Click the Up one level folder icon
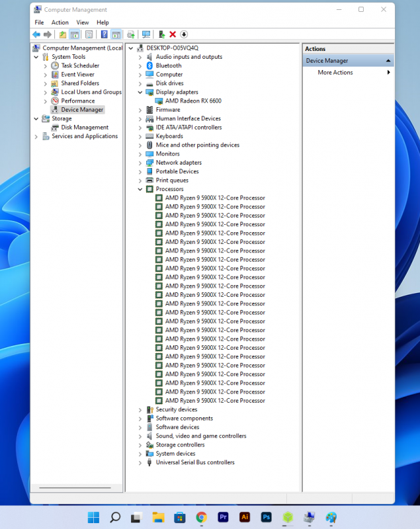The image size is (420, 529). (63, 34)
